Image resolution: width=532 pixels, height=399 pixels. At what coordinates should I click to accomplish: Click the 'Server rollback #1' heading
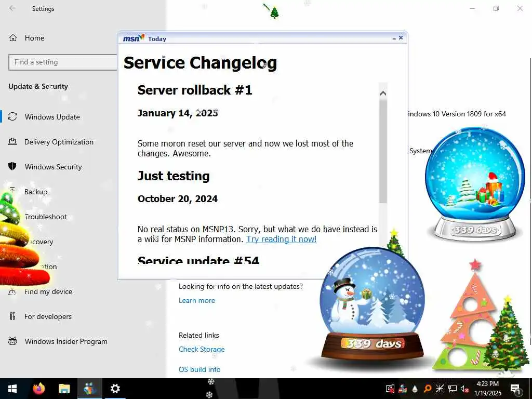click(195, 90)
